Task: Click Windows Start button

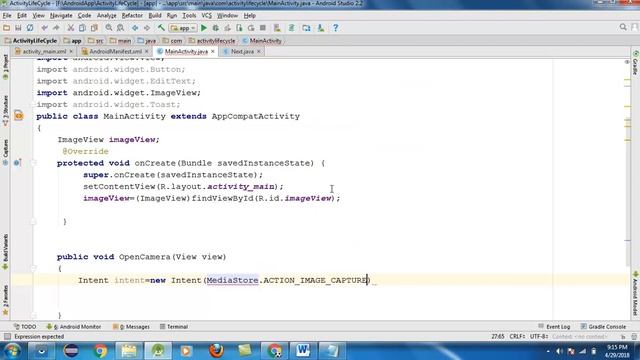Action: [x=12, y=351]
